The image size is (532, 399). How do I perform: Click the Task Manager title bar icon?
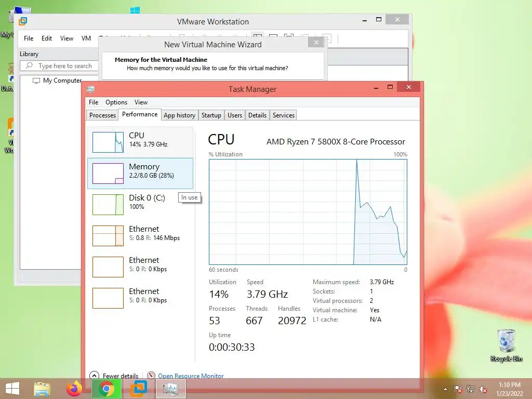(x=90, y=89)
